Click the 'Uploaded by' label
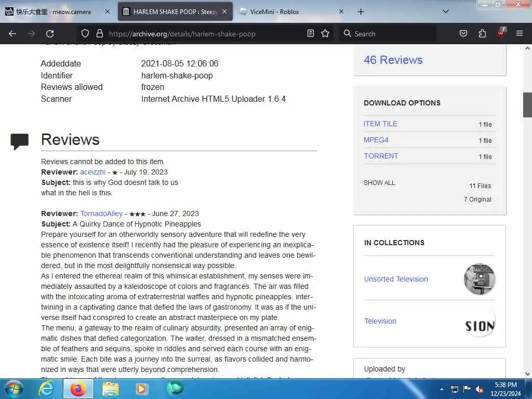The height and width of the screenshot is (399, 532). coord(384,369)
